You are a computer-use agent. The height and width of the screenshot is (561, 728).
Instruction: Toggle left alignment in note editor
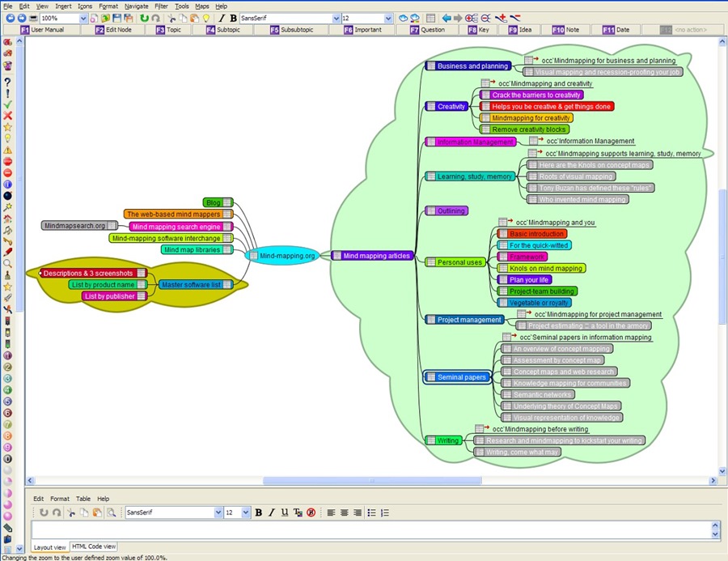click(x=331, y=512)
